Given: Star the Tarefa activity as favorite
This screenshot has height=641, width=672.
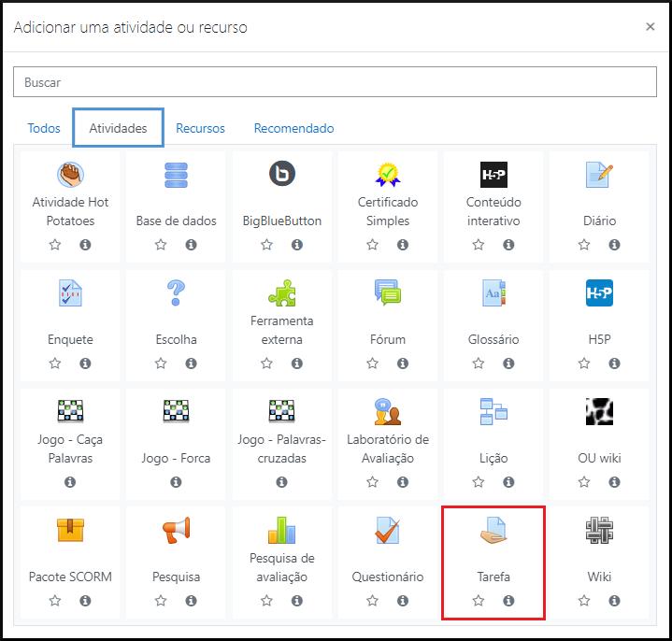Looking at the screenshot, I should click(x=479, y=601).
